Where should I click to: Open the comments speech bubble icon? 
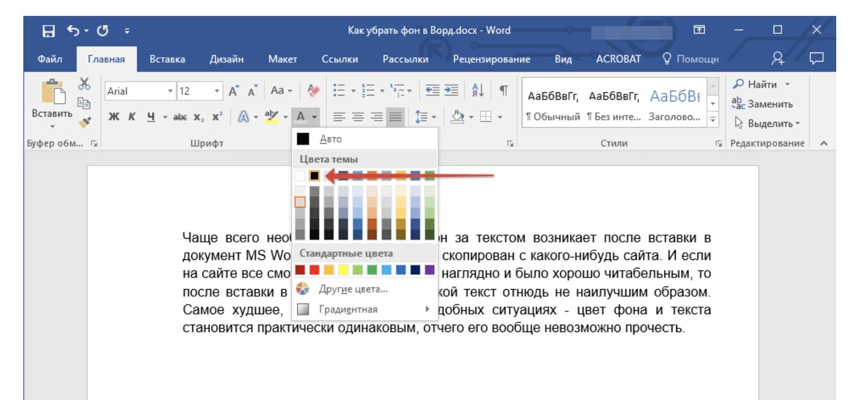tap(817, 58)
